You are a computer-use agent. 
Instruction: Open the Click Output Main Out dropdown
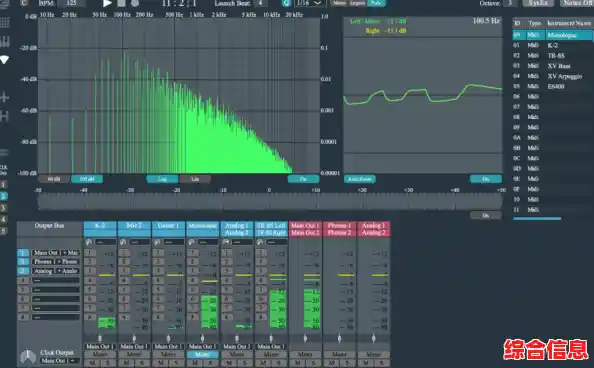(x=60, y=361)
